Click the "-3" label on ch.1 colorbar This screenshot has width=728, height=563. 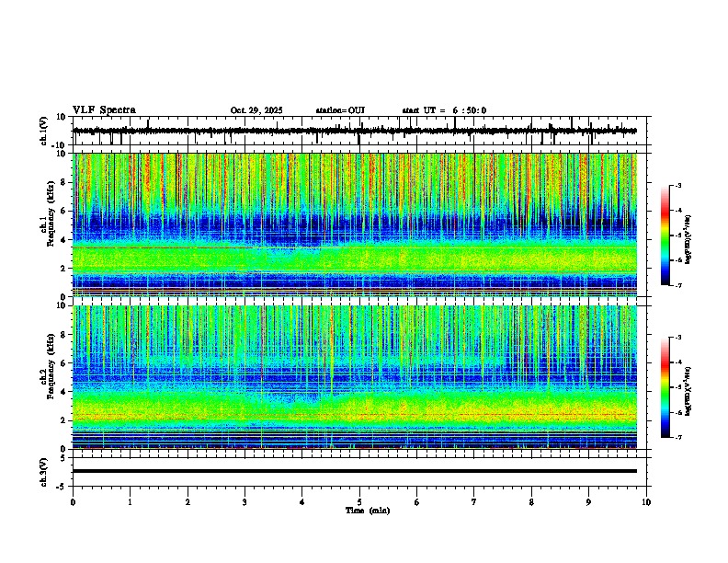677,186
